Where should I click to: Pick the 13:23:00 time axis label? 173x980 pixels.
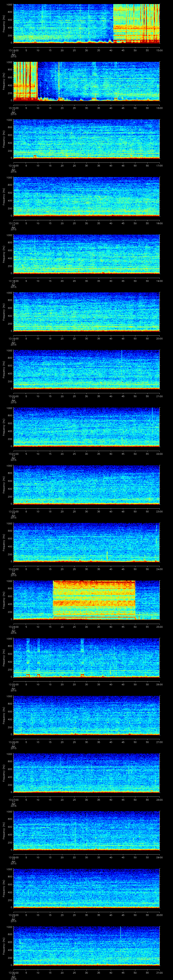point(13,569)
